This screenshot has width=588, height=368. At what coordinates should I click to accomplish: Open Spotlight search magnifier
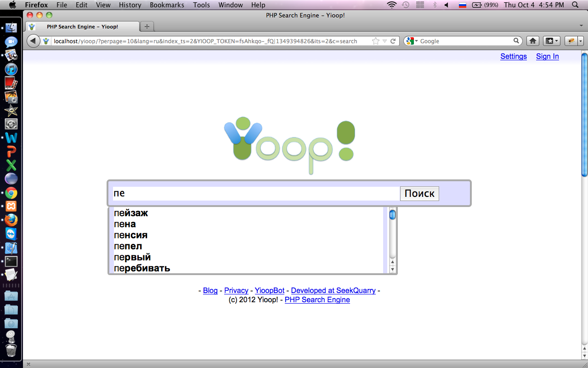pos(575,5)
